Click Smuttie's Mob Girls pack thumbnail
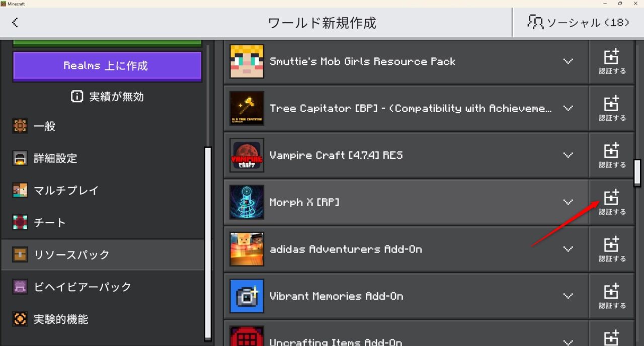This screenshot has width=644, height=346. (x=247, y=61)
